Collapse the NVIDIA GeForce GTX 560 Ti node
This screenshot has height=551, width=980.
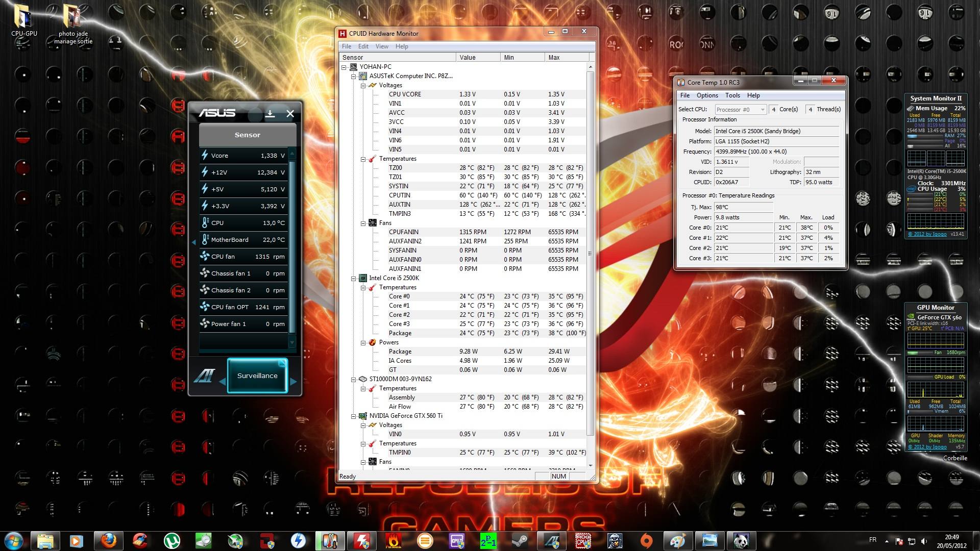click(353, 416)
